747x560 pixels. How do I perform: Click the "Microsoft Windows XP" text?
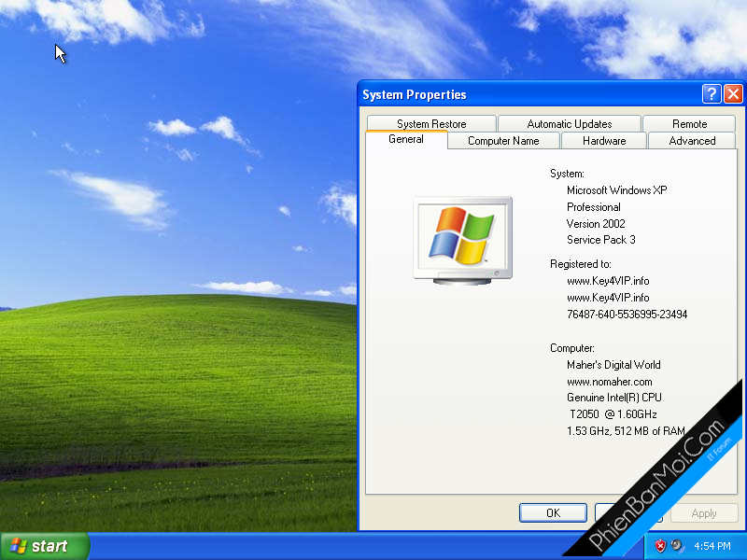point(617,190)
